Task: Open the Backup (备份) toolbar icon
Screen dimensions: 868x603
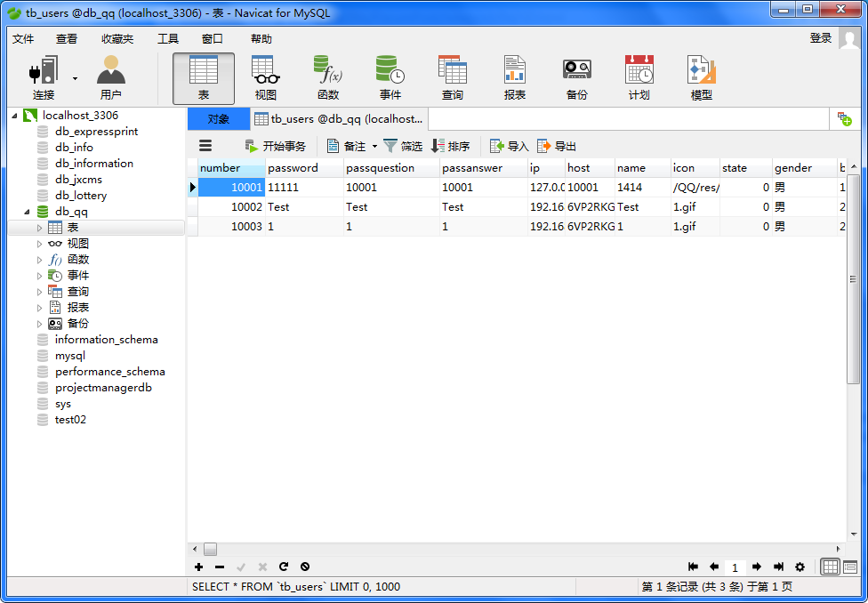Action: click(x=577, y=78)
